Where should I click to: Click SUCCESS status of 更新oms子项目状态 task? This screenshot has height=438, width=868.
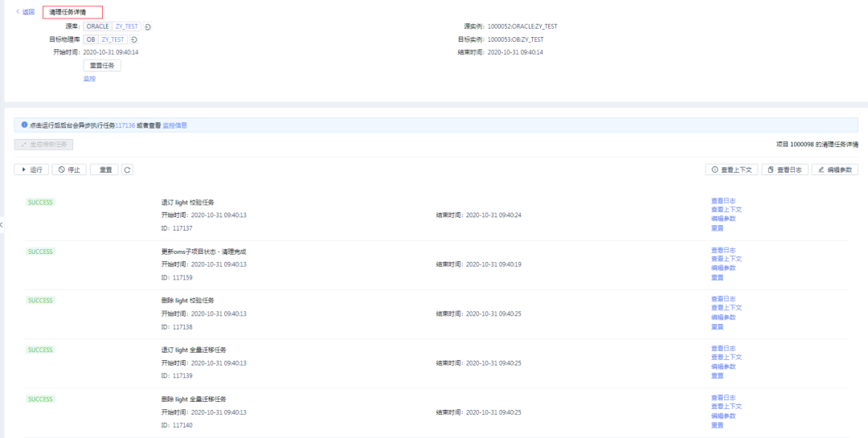(x=40, y=252)
